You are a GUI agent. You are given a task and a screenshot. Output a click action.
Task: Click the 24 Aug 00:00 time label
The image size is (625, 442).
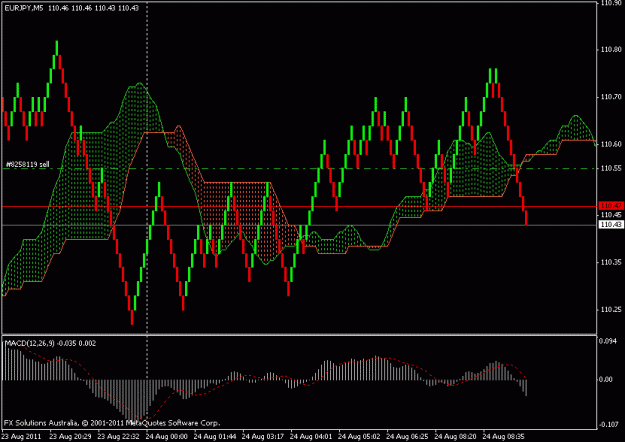pos(167,437)
